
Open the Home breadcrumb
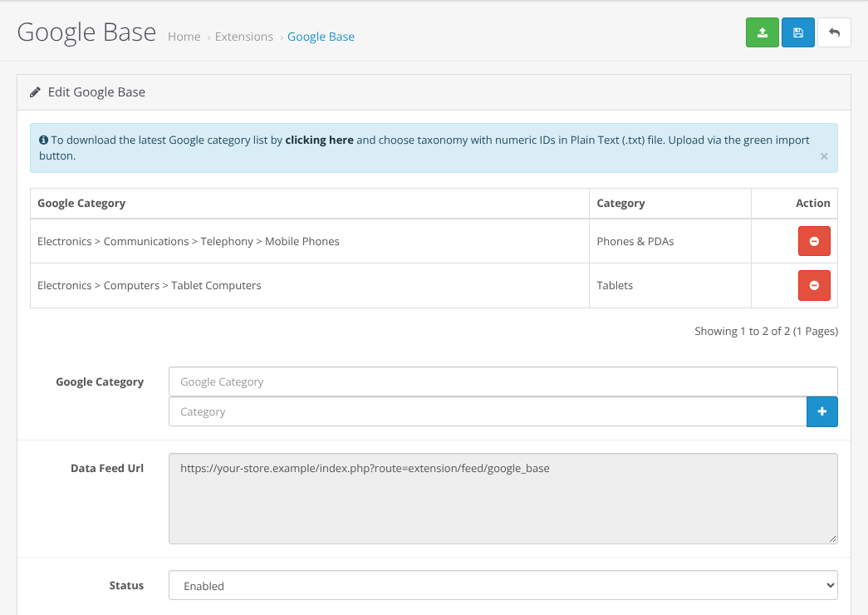[x=184, y=37]
